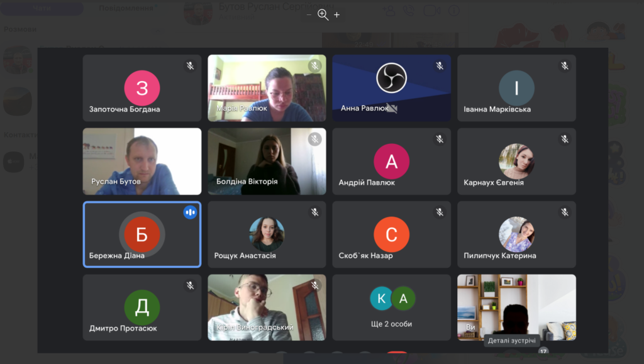Select Руслан Бутов's video tile
Image resolution: width=644 pixels, height=364 pixels.
point(142,161)
